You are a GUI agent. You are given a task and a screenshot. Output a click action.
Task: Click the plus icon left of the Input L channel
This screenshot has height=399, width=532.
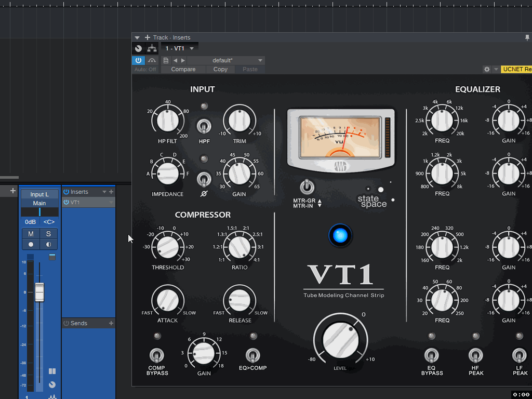(x=13, y=191)
